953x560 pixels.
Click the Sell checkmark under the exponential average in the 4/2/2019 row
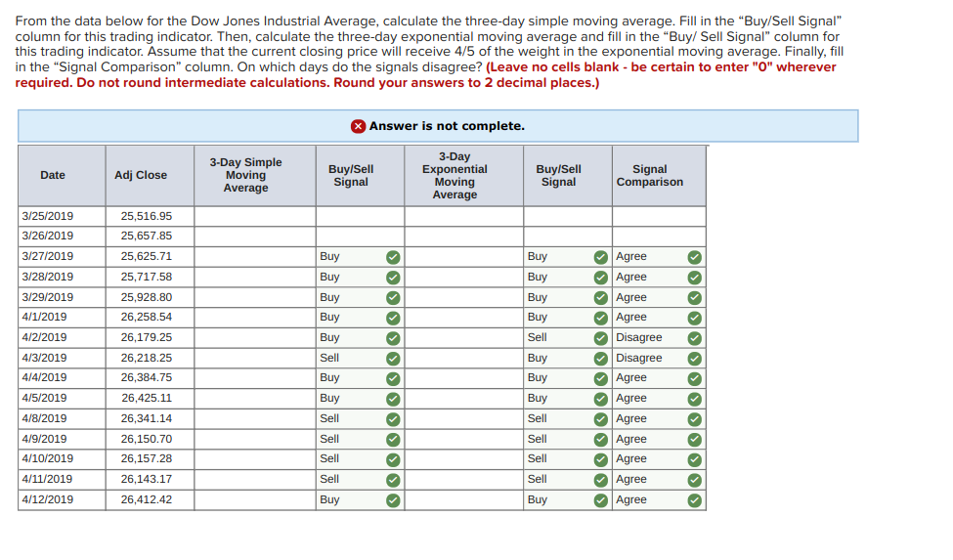click(601, 338)
